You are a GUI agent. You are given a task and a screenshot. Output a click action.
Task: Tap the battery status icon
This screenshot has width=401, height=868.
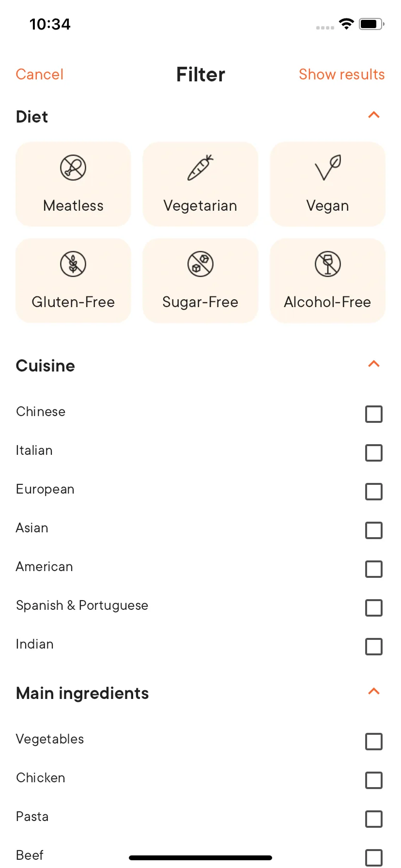[372, 24]
